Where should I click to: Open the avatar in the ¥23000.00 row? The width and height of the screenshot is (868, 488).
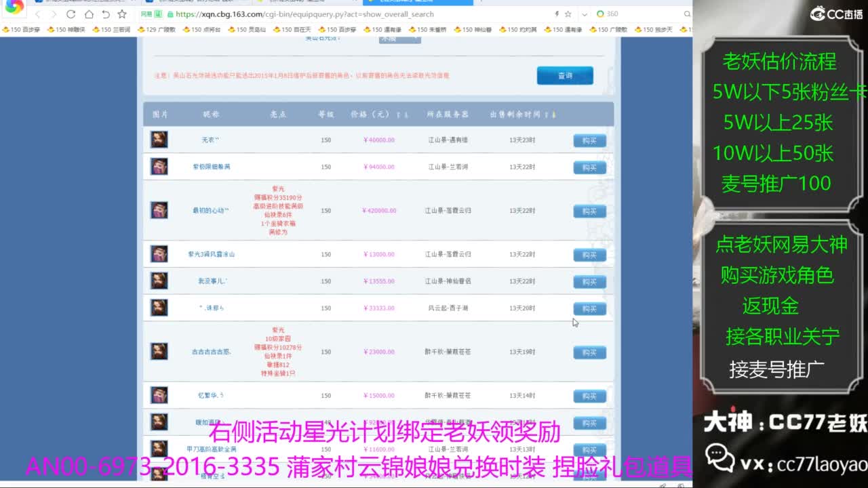[159, 352]
